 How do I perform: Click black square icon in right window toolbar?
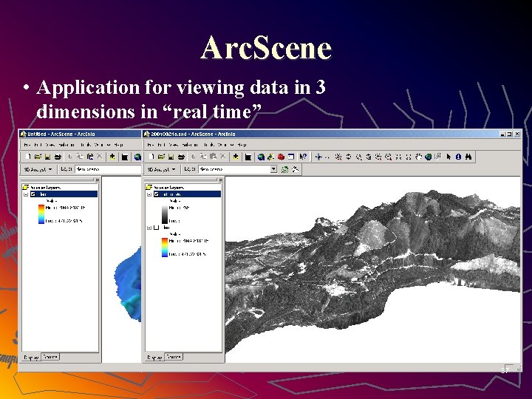248,157
